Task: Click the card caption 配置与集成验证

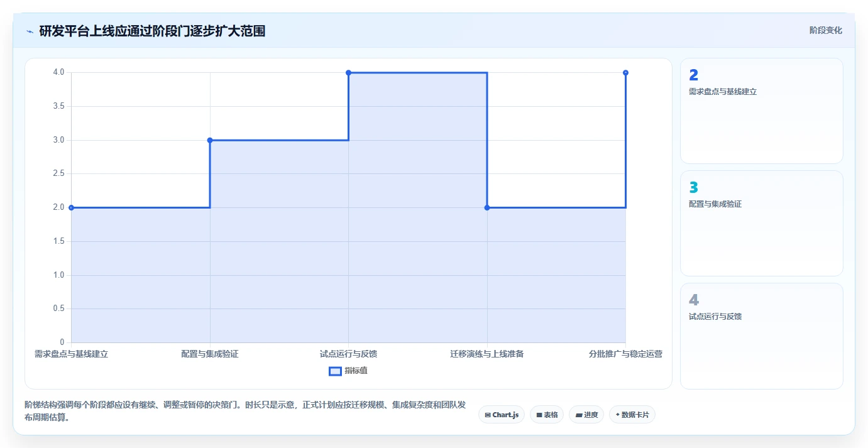Action: click(x=715, y=204)
